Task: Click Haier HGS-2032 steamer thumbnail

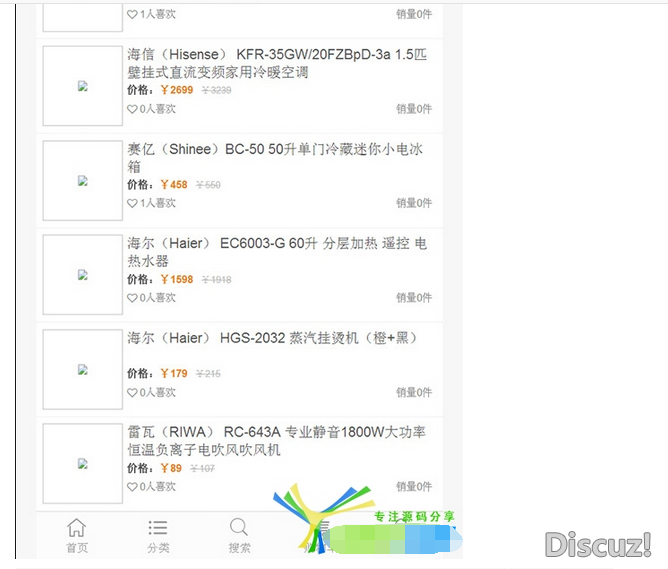Action: pyautogui.click(x=83, y=370)
